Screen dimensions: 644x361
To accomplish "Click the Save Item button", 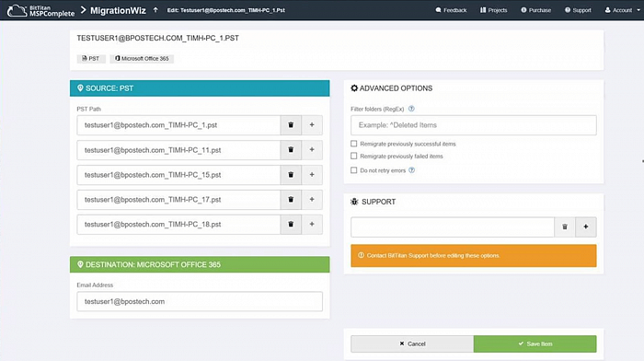I will click(535, 344).
